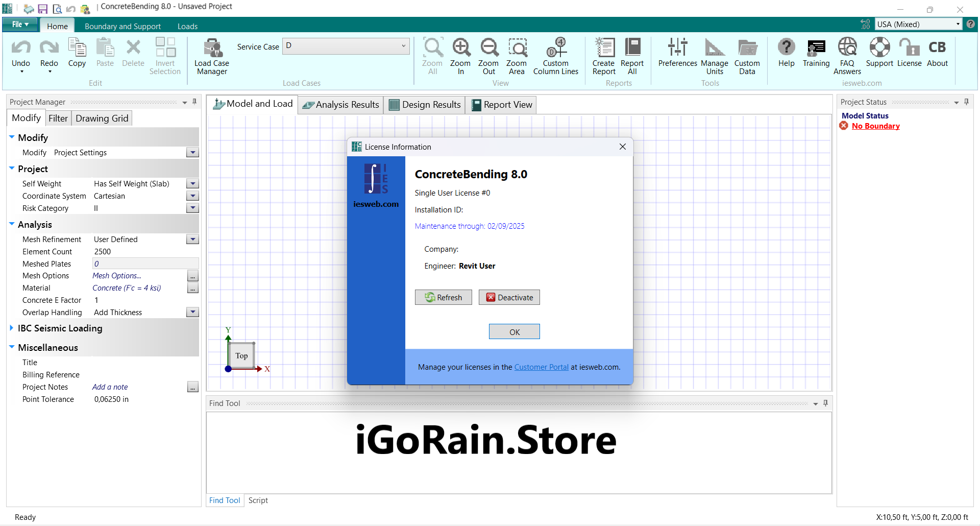The image size is (980, 526).
Task: Click the Meshed Plates input field
Action: click(x=145, y=264)
